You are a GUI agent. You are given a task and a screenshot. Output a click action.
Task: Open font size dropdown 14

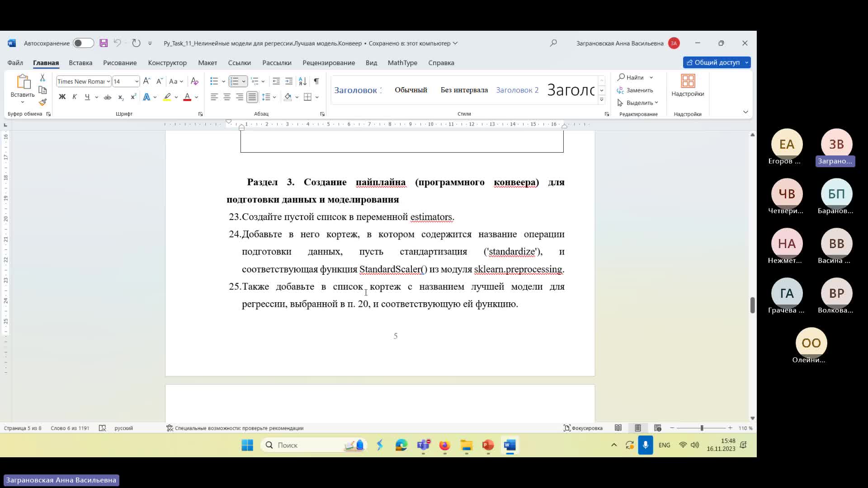137,81
